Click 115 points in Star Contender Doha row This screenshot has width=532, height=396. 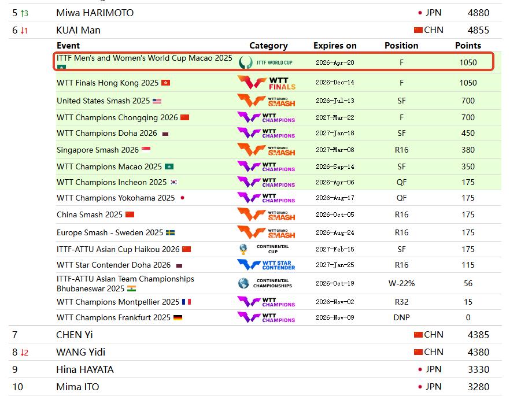468,265
